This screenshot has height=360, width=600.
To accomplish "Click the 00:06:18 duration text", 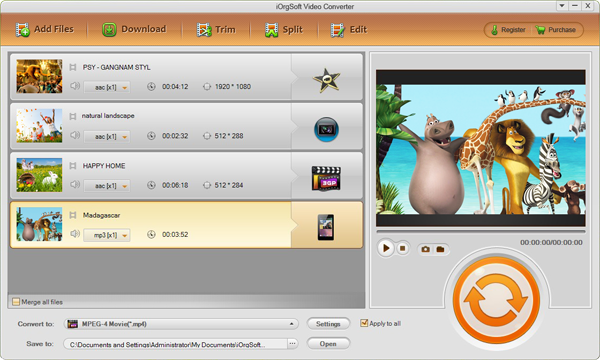I will click(175, 185).
